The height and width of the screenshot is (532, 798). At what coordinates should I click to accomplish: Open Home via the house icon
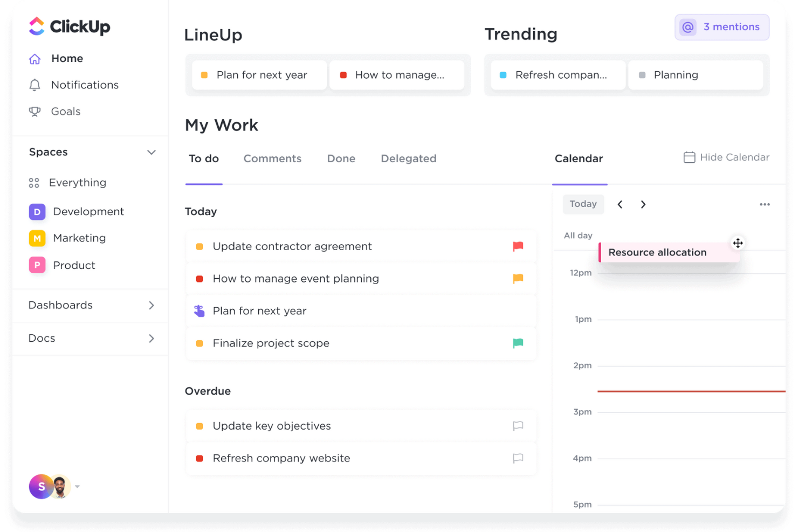(35, 59)
